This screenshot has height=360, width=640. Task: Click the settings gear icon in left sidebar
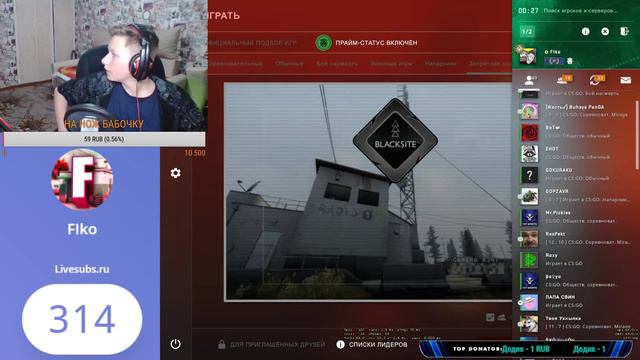176,173
